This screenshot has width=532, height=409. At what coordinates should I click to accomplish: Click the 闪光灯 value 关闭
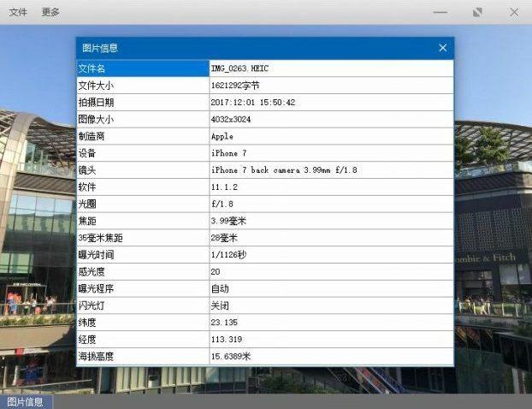(x=220, y=305)
